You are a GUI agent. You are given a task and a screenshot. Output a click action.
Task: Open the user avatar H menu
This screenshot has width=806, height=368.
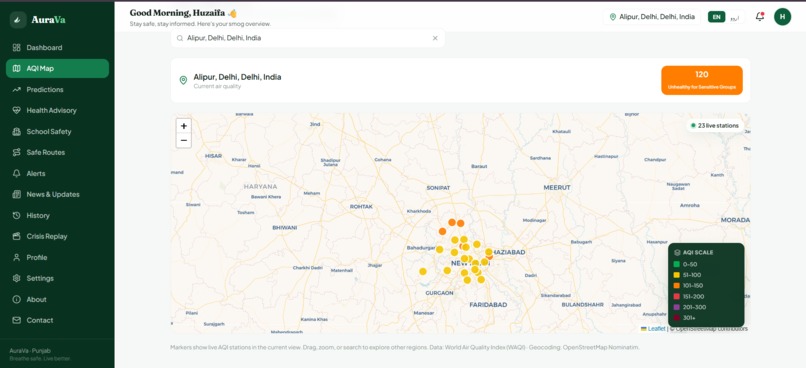point(782,16)
